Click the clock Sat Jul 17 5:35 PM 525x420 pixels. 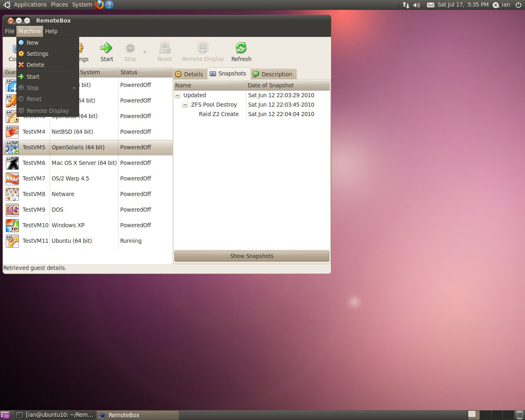click(x=463, y=5)
